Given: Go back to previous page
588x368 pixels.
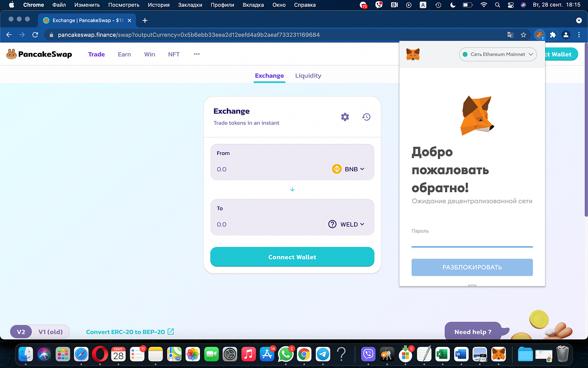Looking at the screenshot, I should (x=9, y=35).
